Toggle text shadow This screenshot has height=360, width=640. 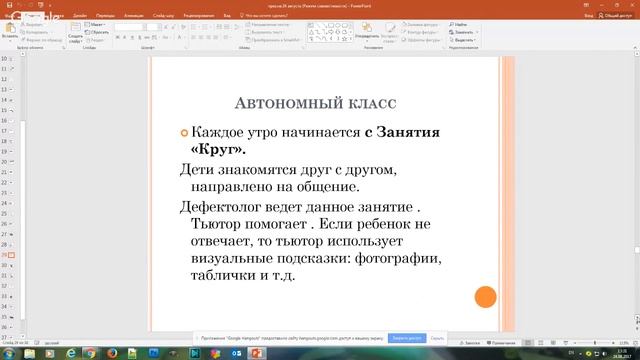click(x=140, y=38)
